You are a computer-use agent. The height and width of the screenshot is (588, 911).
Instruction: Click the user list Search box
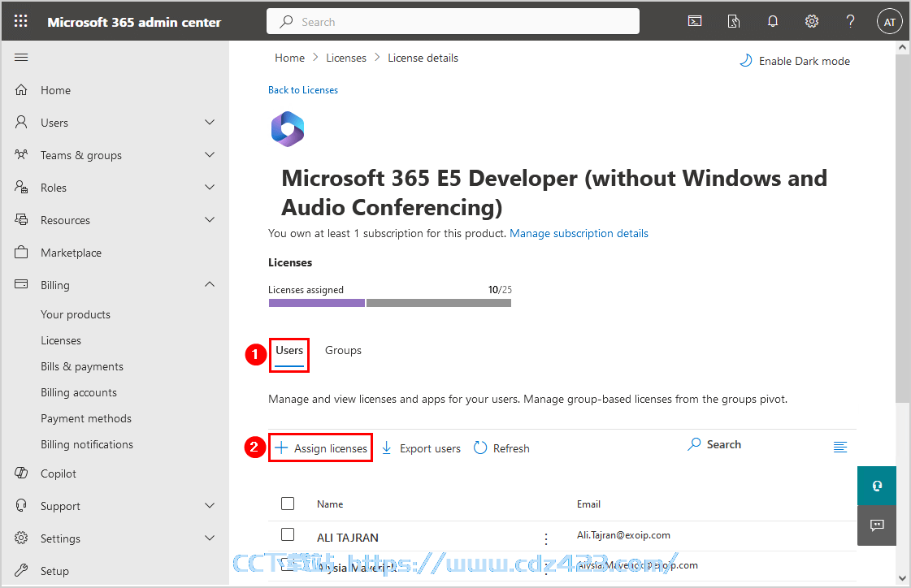coord(714,444)
